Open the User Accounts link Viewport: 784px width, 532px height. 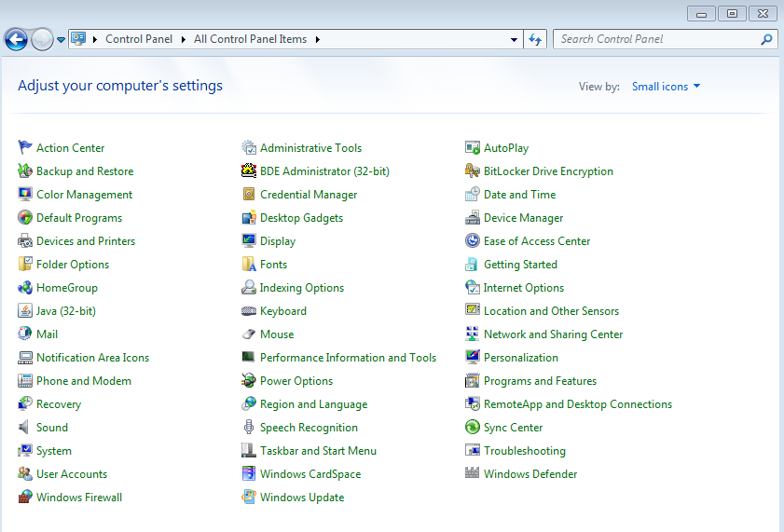pos(72,474)
